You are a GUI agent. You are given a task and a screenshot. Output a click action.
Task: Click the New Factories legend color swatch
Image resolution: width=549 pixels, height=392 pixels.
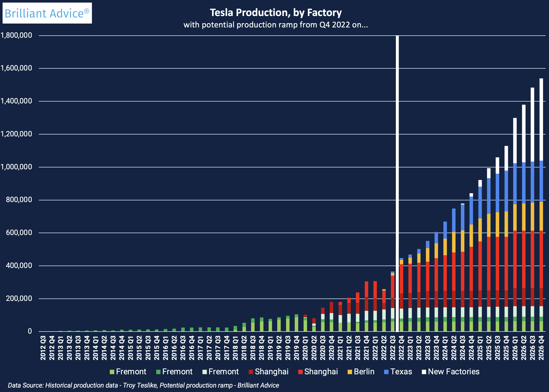(x=424, y=372)
